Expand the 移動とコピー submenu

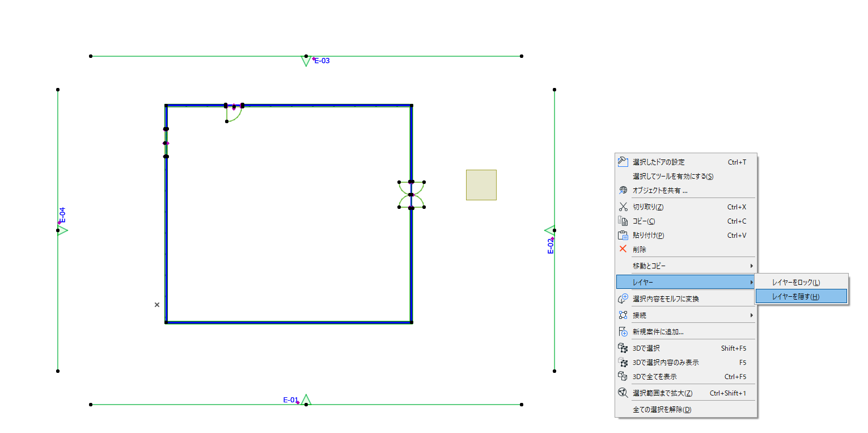pos(686,266)
